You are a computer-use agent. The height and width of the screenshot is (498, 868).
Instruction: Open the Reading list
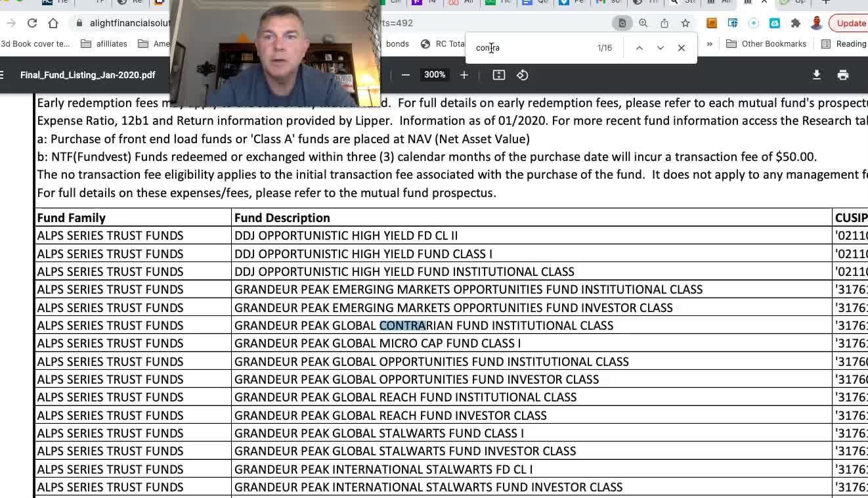coord(844,44)
